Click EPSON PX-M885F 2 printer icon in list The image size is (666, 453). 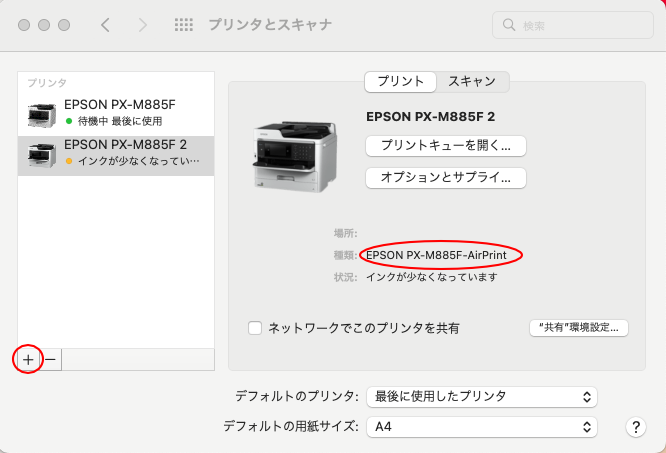[x=42, y=155]
